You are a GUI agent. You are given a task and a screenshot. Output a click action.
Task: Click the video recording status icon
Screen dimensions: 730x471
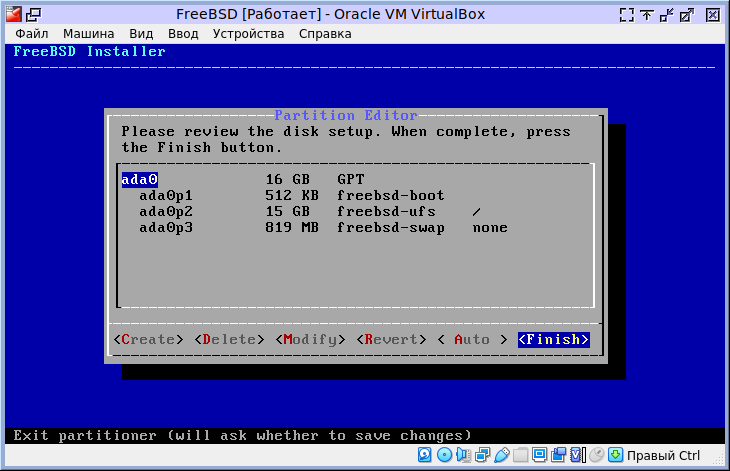[558, 455]
